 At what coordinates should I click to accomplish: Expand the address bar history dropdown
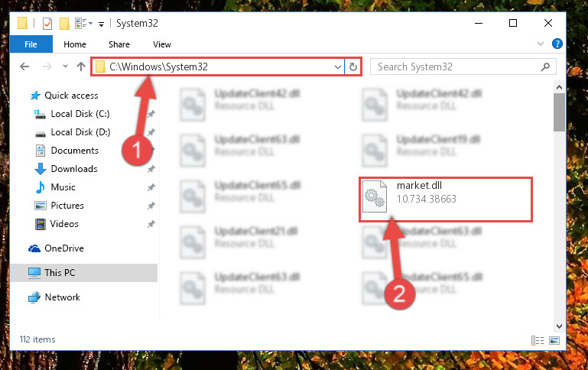coord(337,67)
